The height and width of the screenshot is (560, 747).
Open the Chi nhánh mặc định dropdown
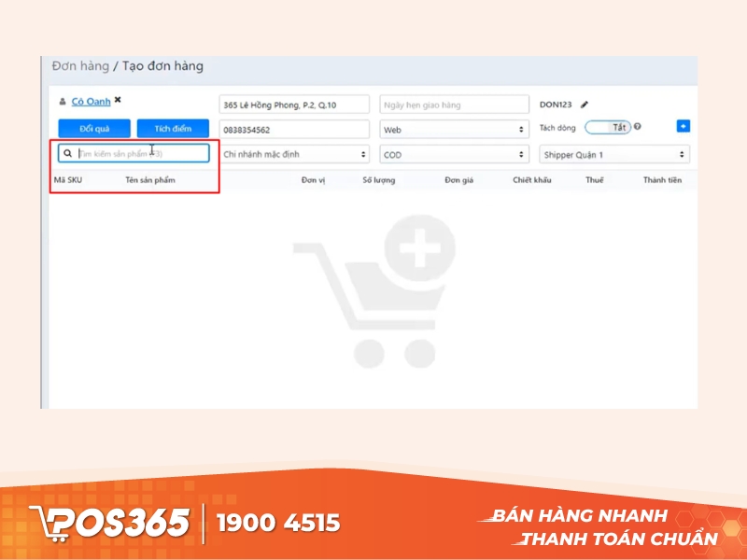coord(294,154)
